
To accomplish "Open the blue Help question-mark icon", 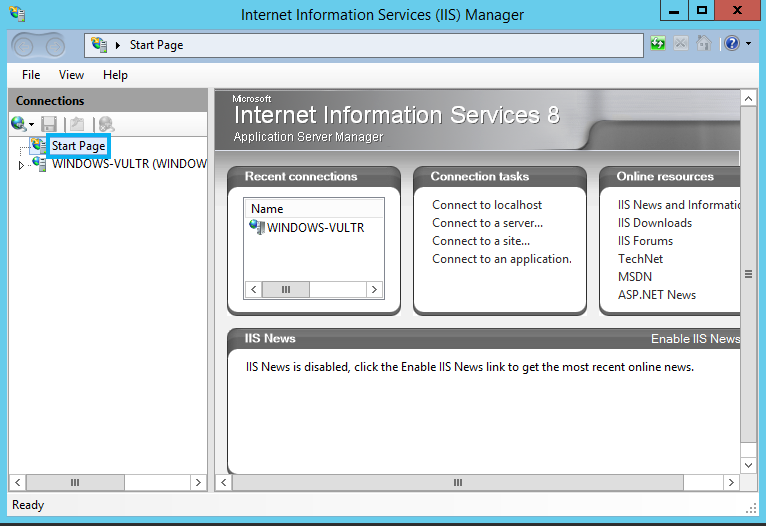I will [732, 43].
